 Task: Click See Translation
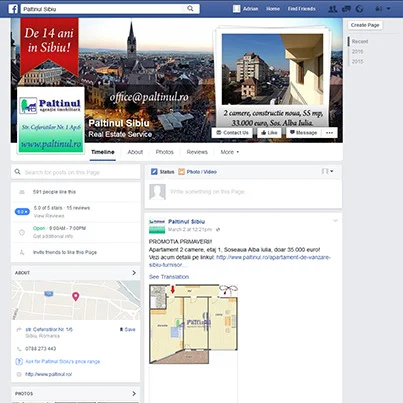[x=169, y=277]
